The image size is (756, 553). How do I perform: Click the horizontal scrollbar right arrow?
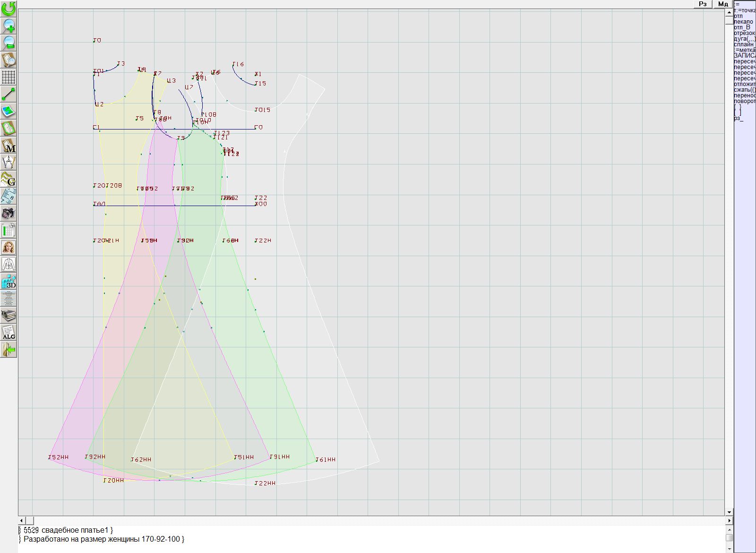pos(729,520)
